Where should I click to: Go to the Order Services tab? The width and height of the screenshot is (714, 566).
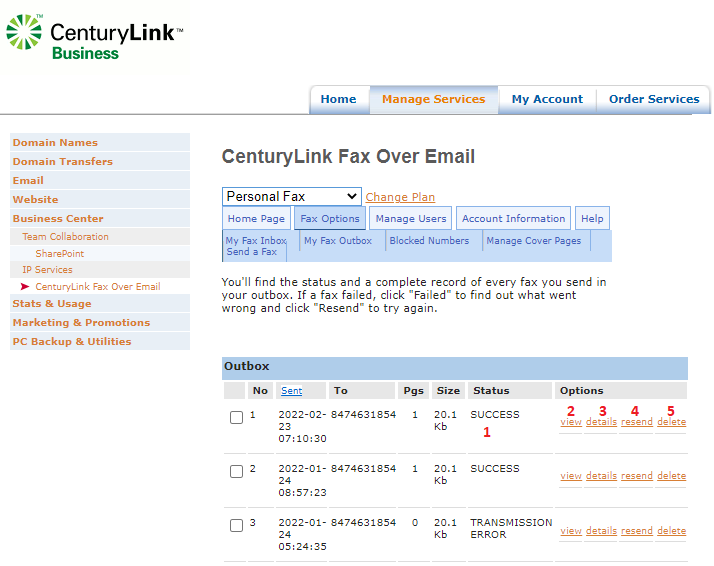(654, 99)
